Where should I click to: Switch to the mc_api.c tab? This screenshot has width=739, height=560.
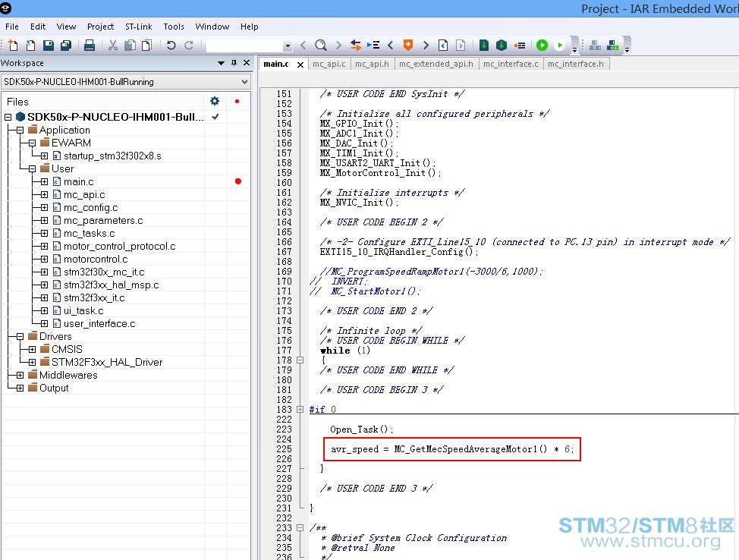[x=329, y=64]
